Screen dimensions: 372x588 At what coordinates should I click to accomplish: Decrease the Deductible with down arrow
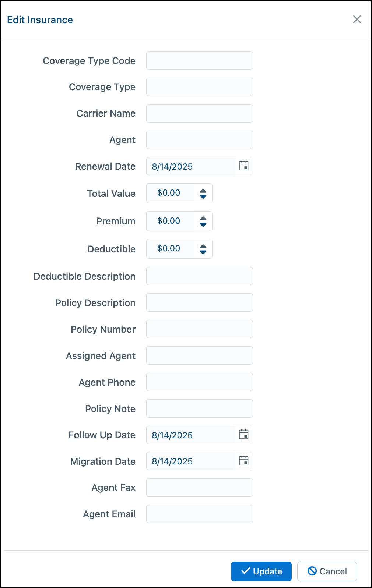203,252
